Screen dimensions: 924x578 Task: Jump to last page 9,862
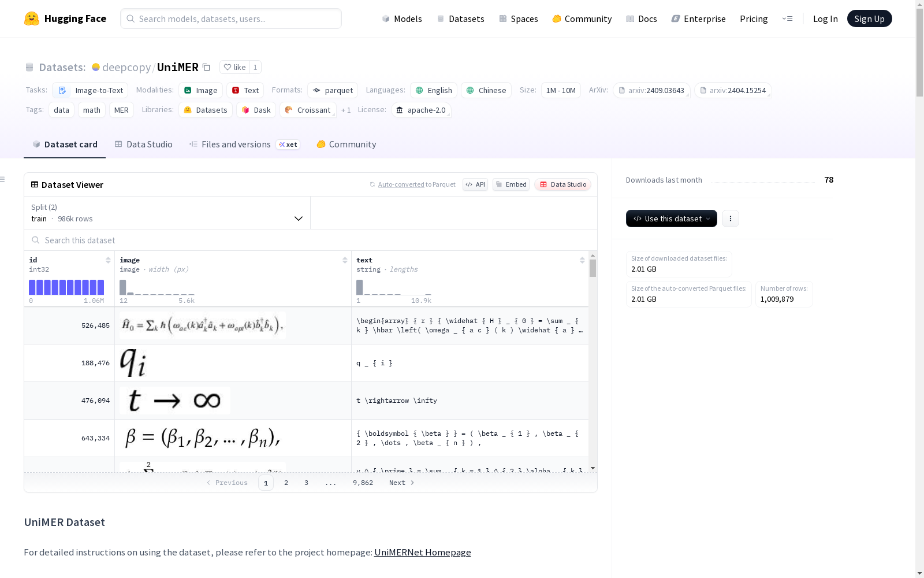click(x=363, y=483)
